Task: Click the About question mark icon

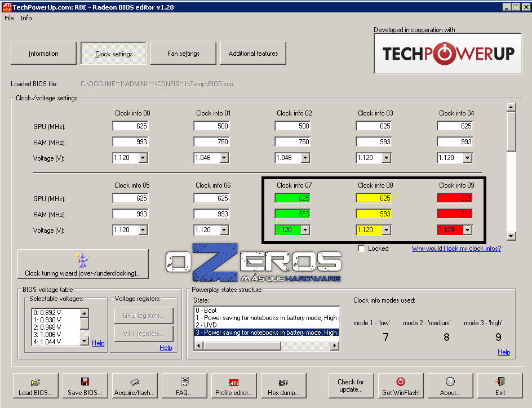Action: coord(450,382)
